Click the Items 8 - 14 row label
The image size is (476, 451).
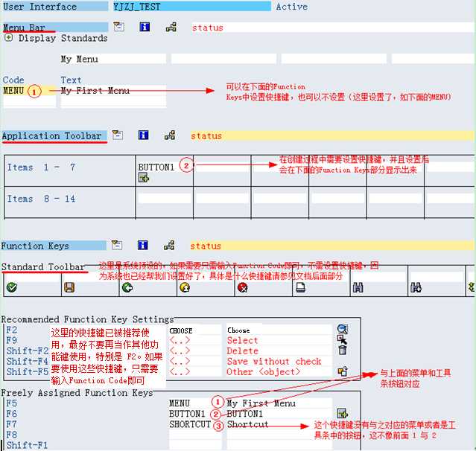(41, 199)
